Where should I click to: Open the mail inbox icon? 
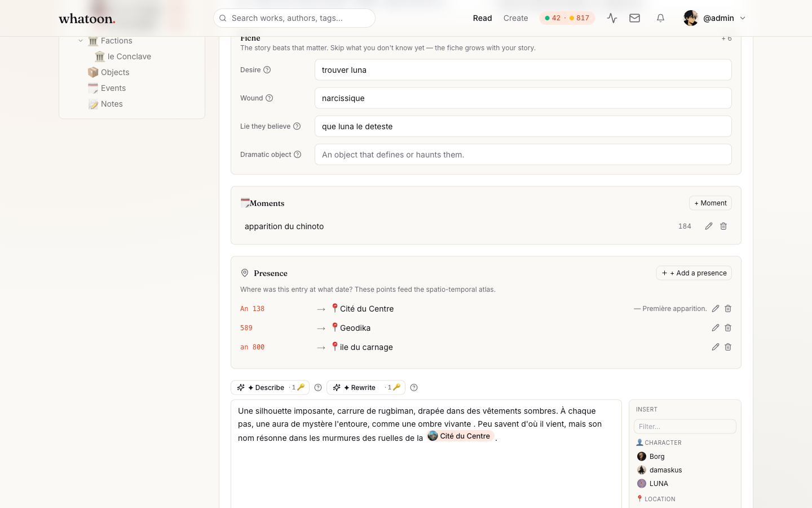coord(634,18)
